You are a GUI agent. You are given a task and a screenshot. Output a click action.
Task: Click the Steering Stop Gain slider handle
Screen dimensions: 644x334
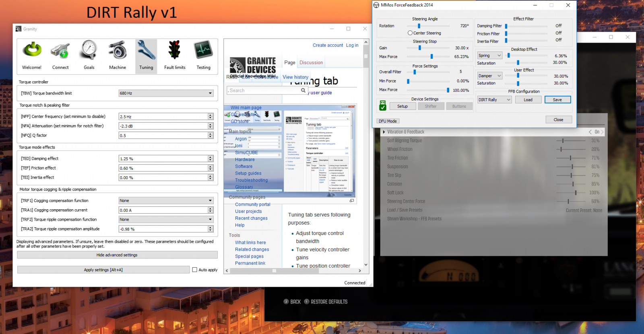[x=420, y=48]
